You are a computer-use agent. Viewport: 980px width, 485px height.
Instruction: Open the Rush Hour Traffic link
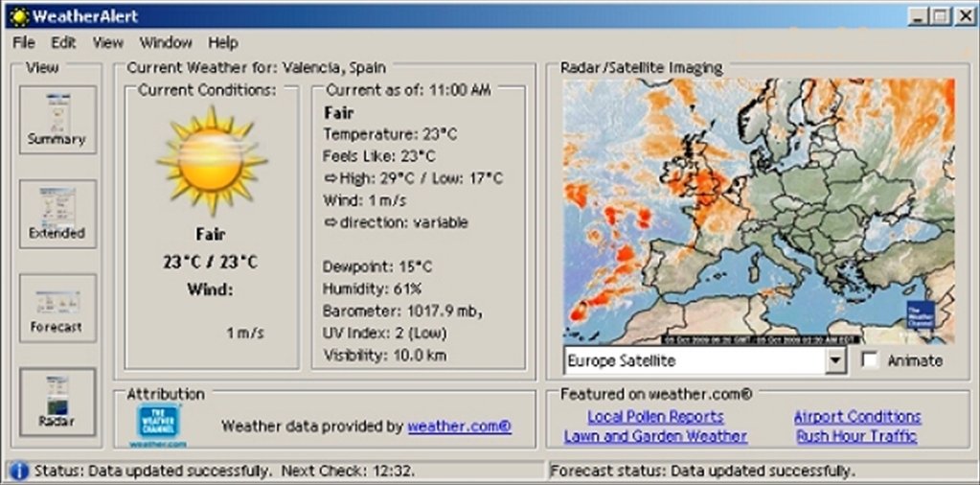[x=856, y=436]
